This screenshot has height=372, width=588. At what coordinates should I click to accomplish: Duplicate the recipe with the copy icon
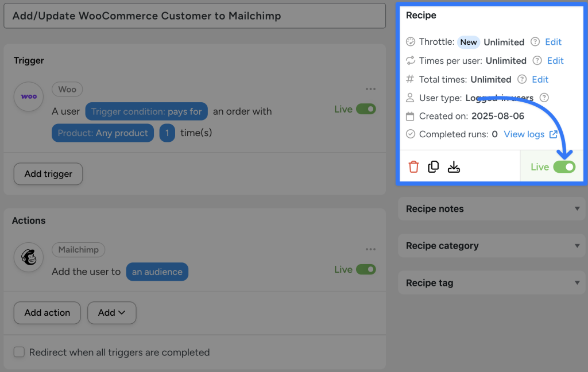click(434, 166)
